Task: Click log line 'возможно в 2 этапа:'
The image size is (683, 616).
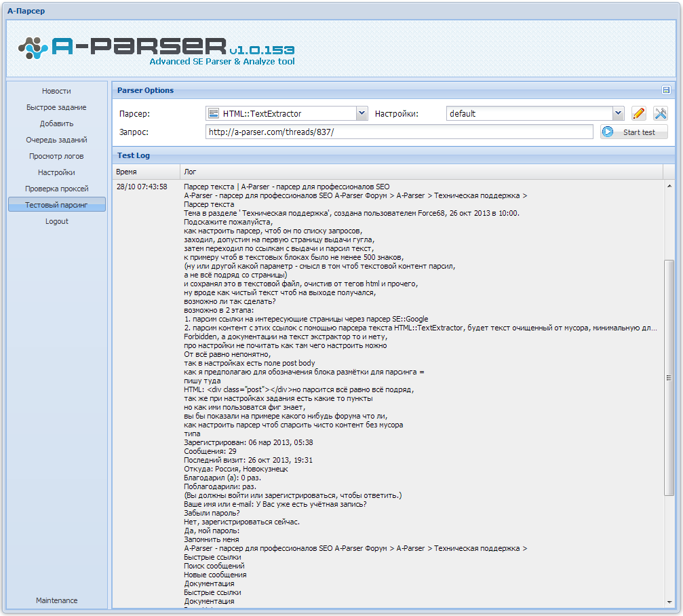Action: pyautogui.click(x=218, y=310)
